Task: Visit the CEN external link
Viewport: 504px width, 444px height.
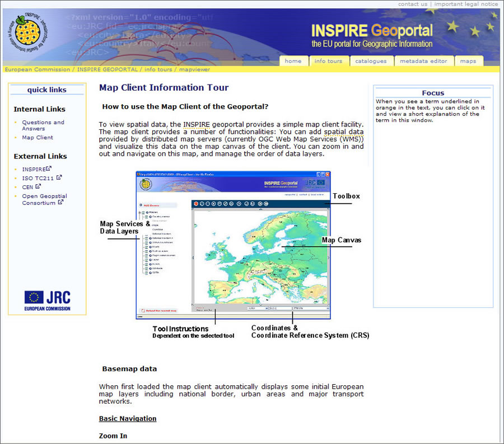Action: click(27, 187)
